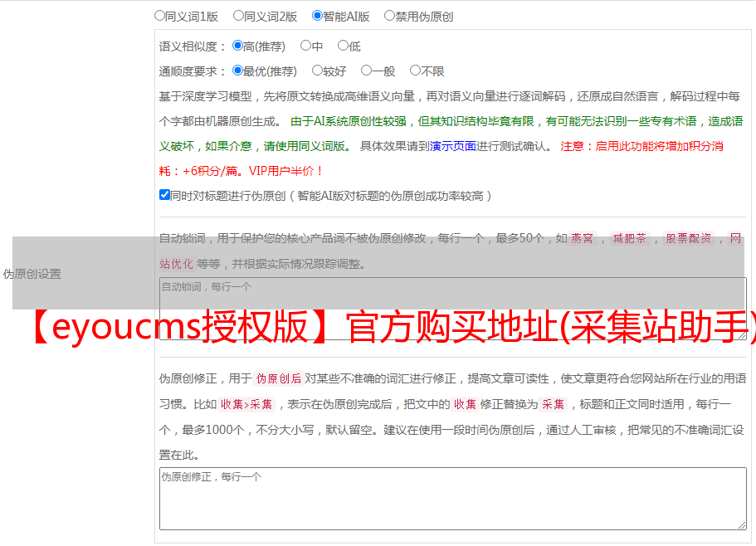Select the 同义词2版 radio option
Image resolution: width=756 pixels, height=546 pixels.
(x=238, y=16)
